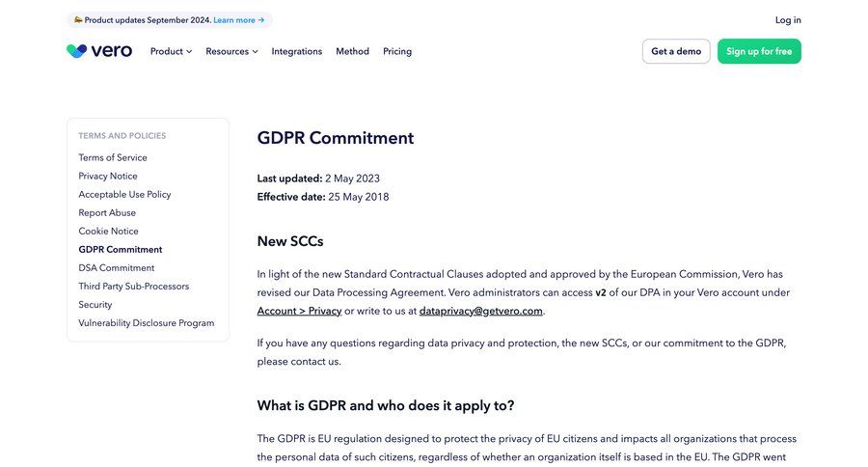View the Acceptable Use Policy page
This screenshot has width=868, height=467.
[x=124, y=194]
